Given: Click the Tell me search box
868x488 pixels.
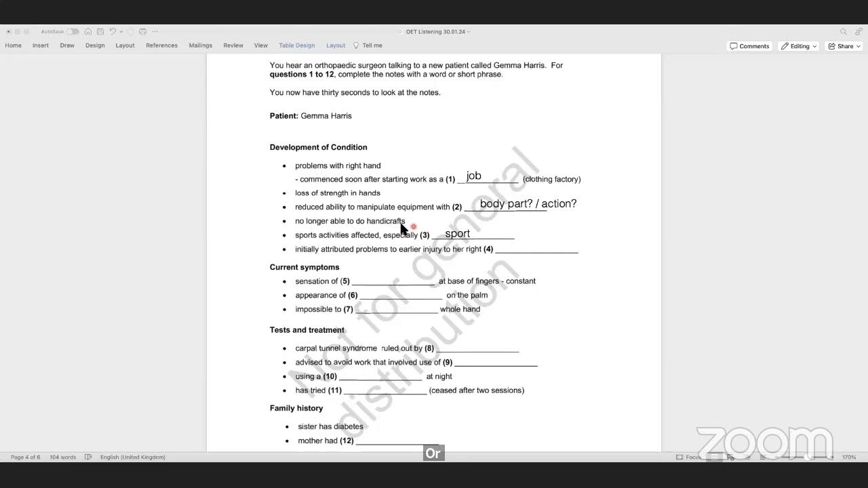Looking at the screenshot, I should (x=368, y=45).
